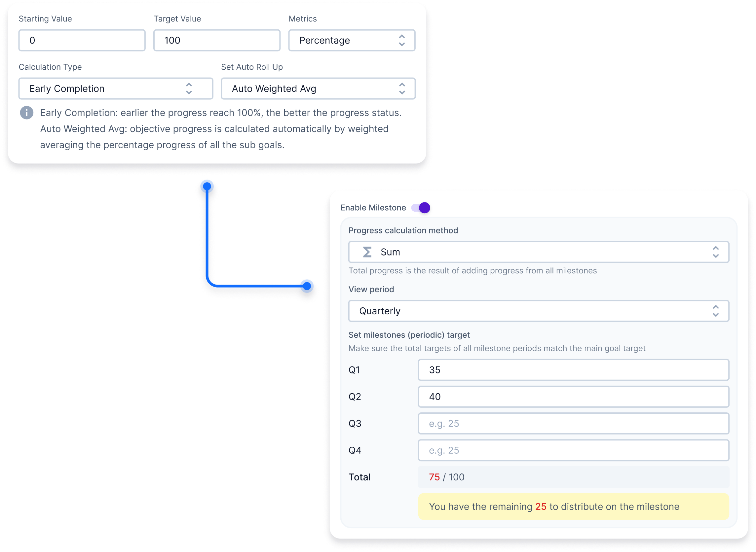Click the remaining 25 warning banner
Image resolution: width=756 pixels, height=552 pixels.
click(x=573, y=506)
